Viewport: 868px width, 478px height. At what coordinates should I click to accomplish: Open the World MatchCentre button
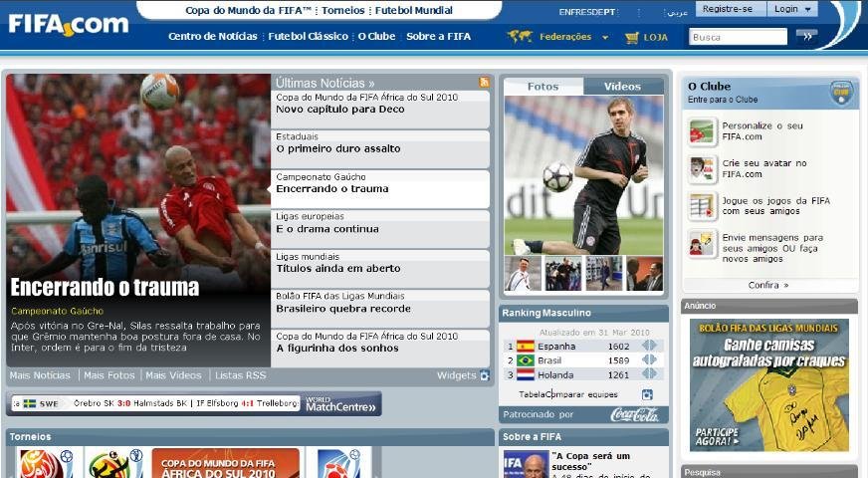pyautogui.click(x=341, y=403)
